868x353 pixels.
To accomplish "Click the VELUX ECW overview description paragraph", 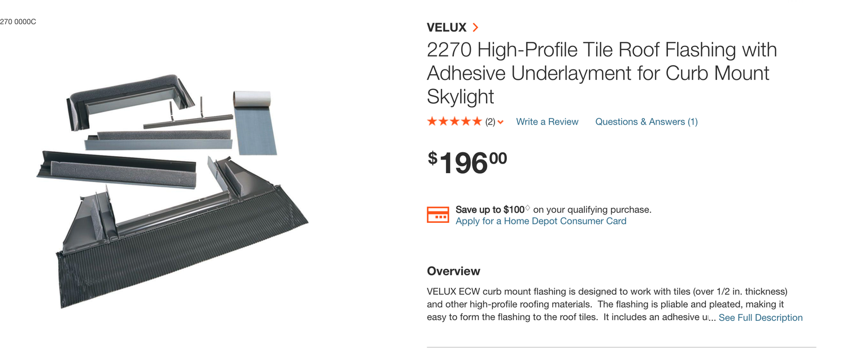I will click(605, 304).
